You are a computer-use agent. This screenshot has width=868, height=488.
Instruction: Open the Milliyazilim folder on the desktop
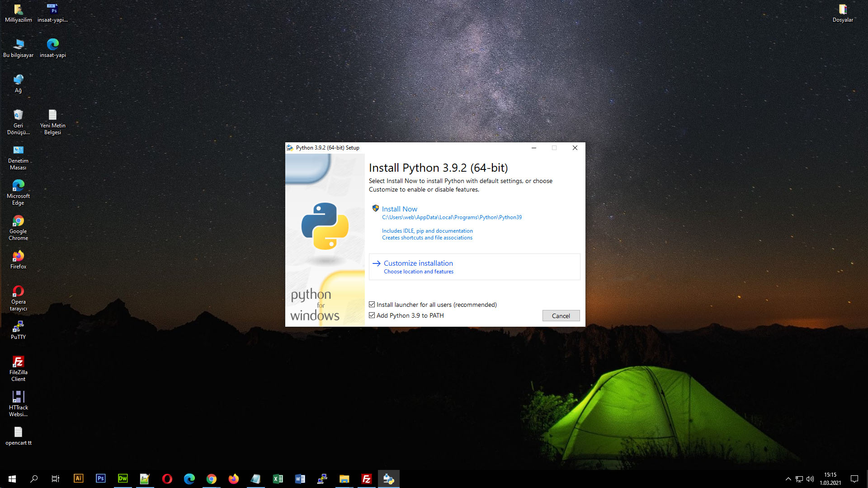point(18,13)
